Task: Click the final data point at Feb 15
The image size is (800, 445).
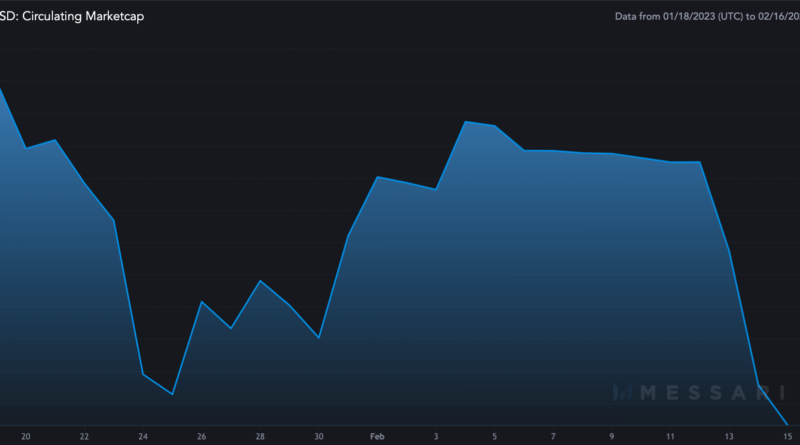Action: [x=788, y=424]
